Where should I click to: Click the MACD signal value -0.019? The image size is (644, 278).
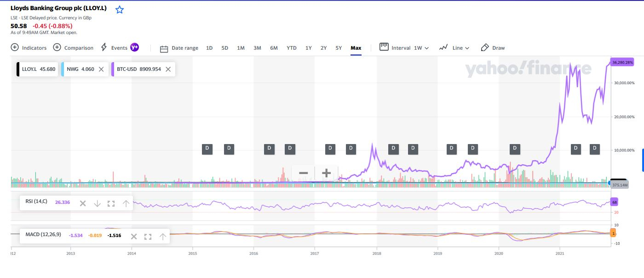click(95, 235)
